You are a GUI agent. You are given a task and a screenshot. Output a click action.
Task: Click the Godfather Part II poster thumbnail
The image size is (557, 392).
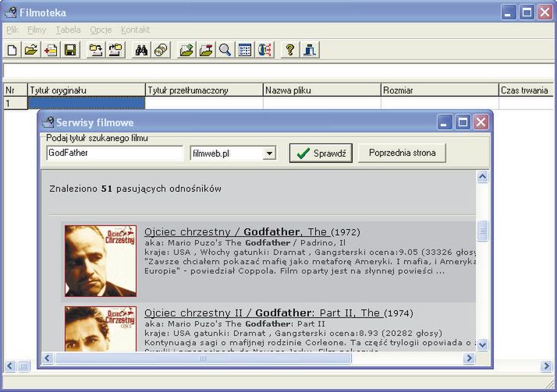[x=101, y=329]
